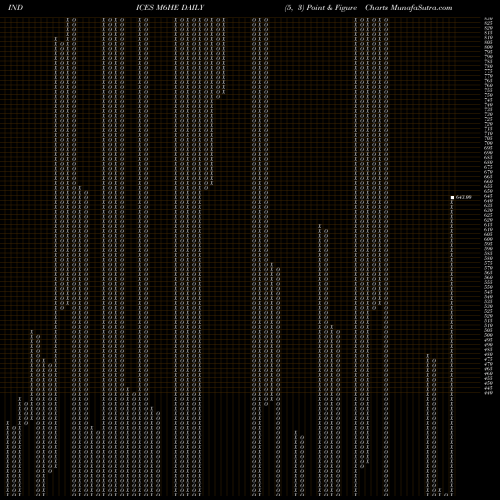The image size is (500, 500).
Task: Click the 642.09 current price label
Action: click(x=464, y=197)
